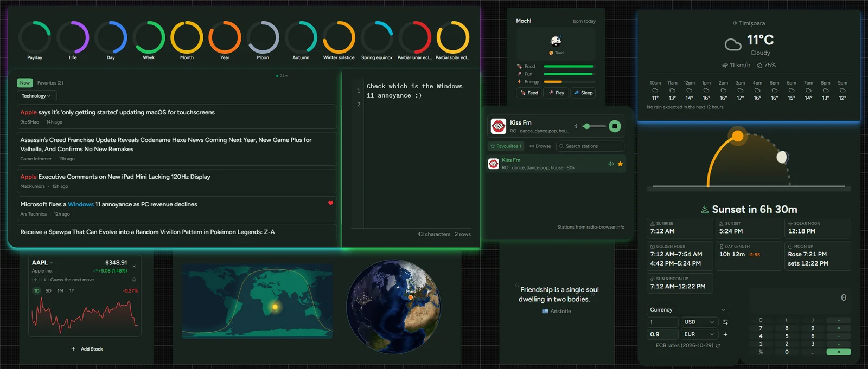Guess AAPL moves up with arrow
Image resolution: width=868 pixels, height=369 pixels.
36,280
